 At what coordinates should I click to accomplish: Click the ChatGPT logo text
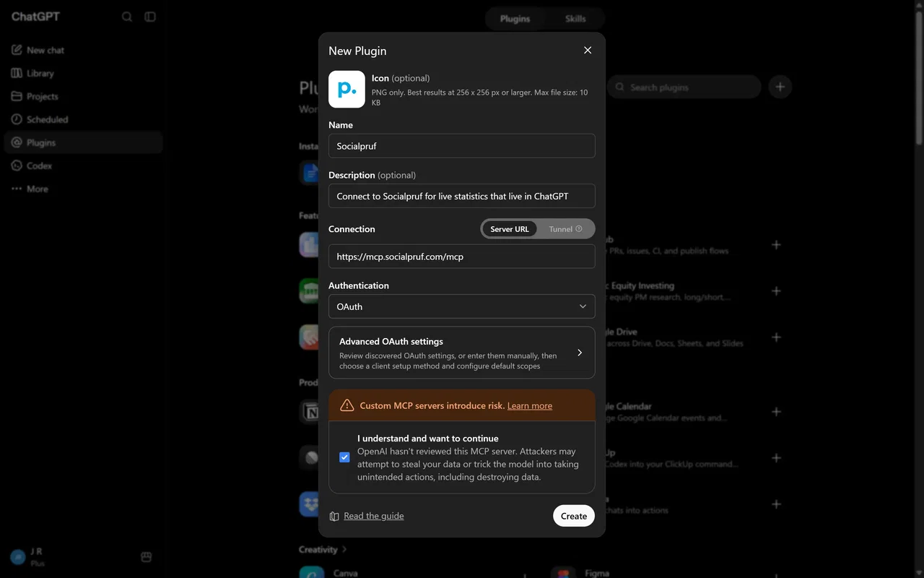coord(35,17)
